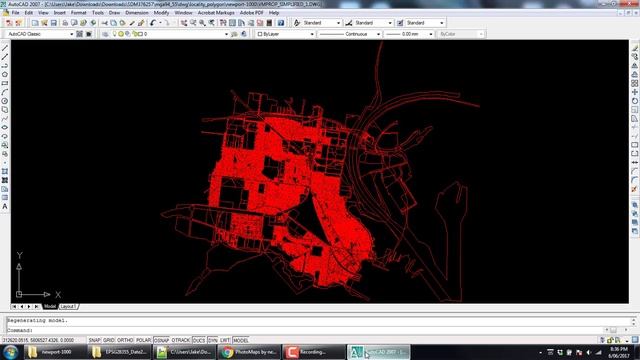Toggle LWT lineweight display
640x360 pixels.
[x=225, y=340]
